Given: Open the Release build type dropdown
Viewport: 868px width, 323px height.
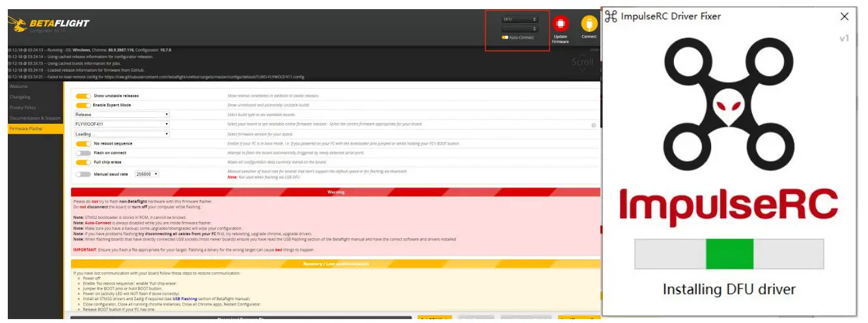Looking at the screenshot, I should point(122,115).
